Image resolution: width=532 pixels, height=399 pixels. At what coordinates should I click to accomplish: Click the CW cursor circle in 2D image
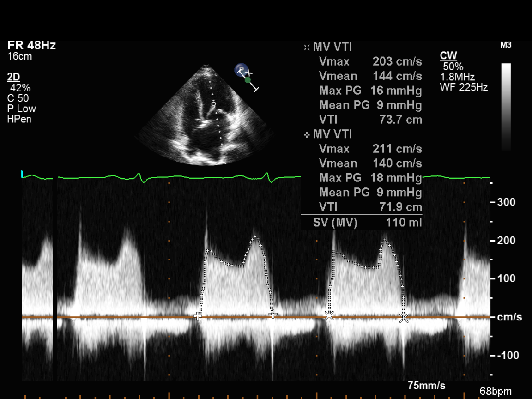click(x=213, y=104)
